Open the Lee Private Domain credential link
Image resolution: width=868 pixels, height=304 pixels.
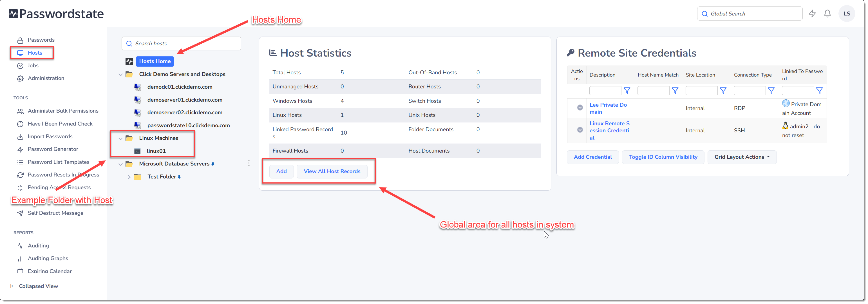click(608, 108)
